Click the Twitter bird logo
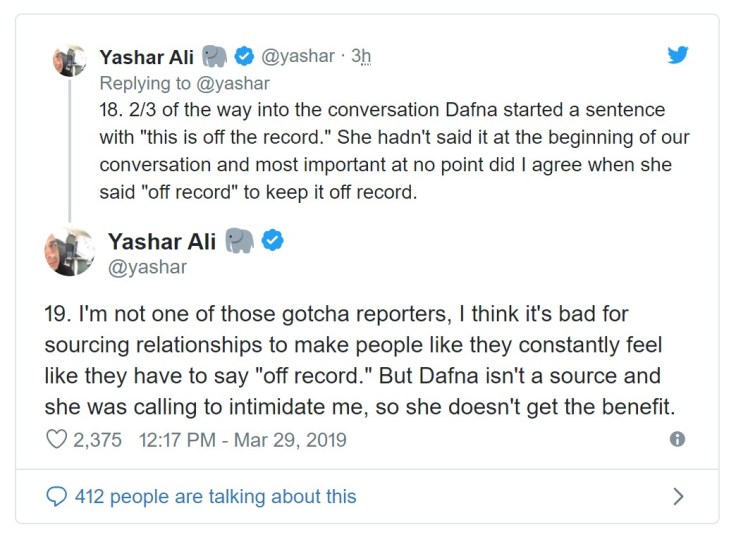The height and width of the screenshot is (544, 736). coord(678,55)
